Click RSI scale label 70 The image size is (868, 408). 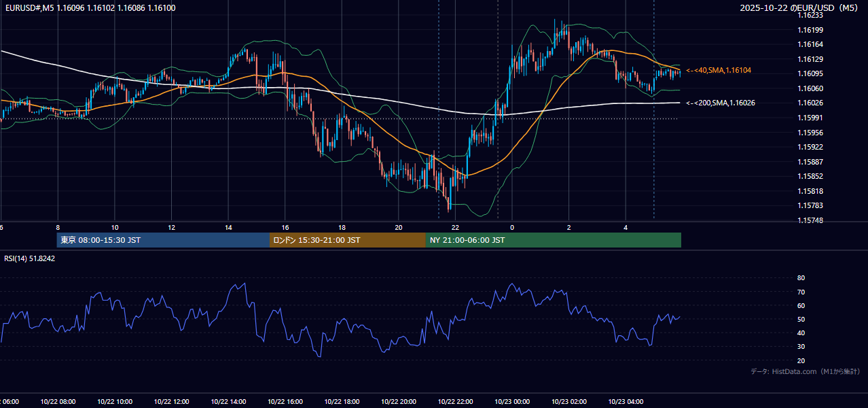pyautogui.click(x=801, y=292)
